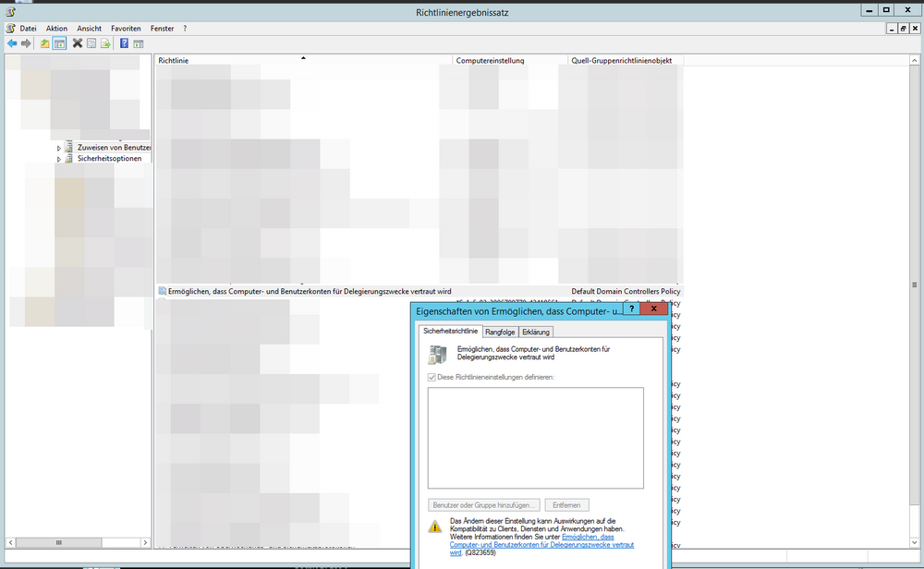Click the show/hide action pane icon
Screen dimensions: 924x569
[x=138, y=43]
